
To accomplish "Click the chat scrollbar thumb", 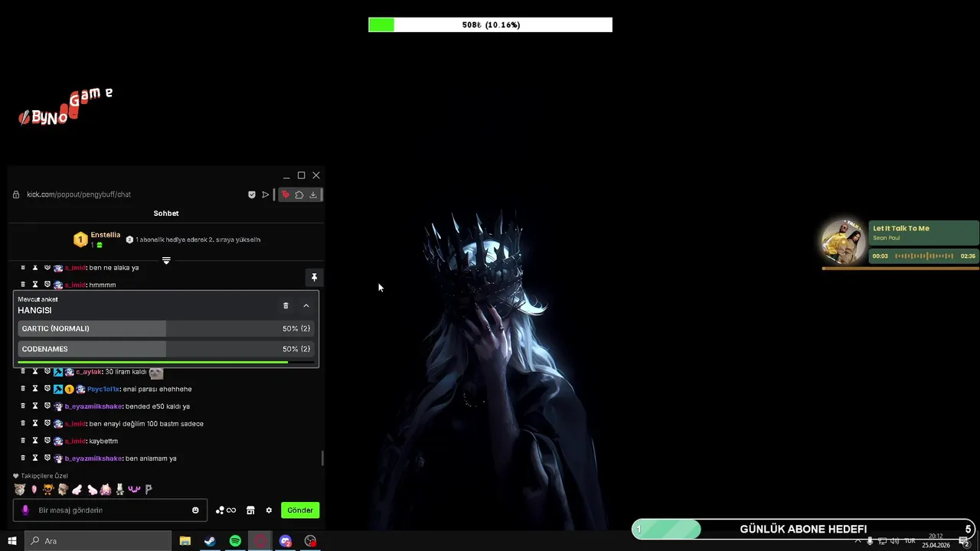I will click(x=322, y=458).
